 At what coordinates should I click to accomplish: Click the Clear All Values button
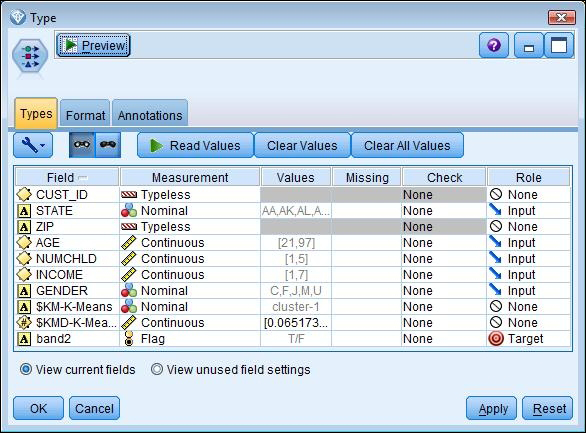coord(407,145)
